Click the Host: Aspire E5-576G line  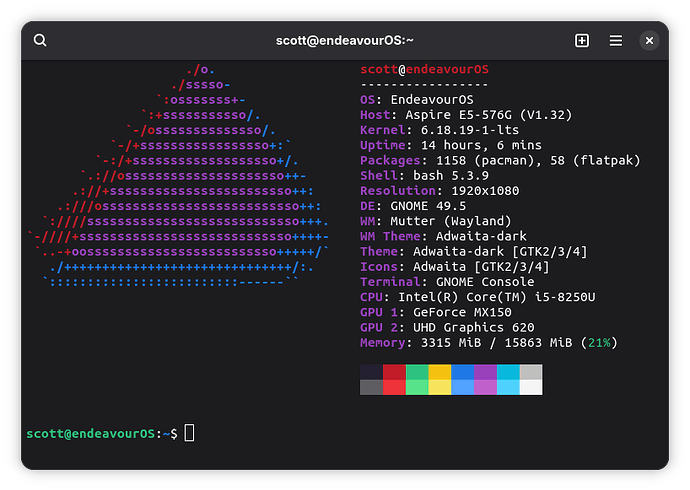tap(466, 115)
